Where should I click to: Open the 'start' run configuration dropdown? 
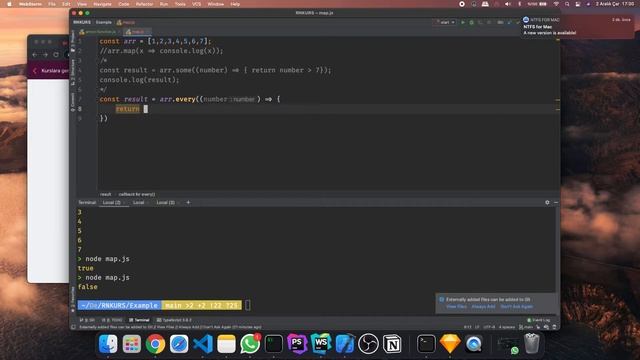tap(445, 22)
